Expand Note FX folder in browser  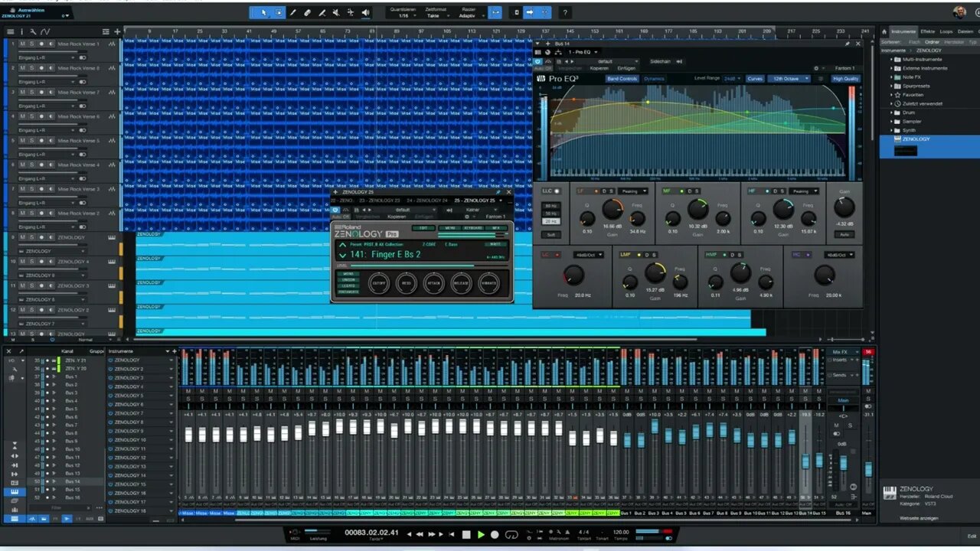(x=892, y=77)
